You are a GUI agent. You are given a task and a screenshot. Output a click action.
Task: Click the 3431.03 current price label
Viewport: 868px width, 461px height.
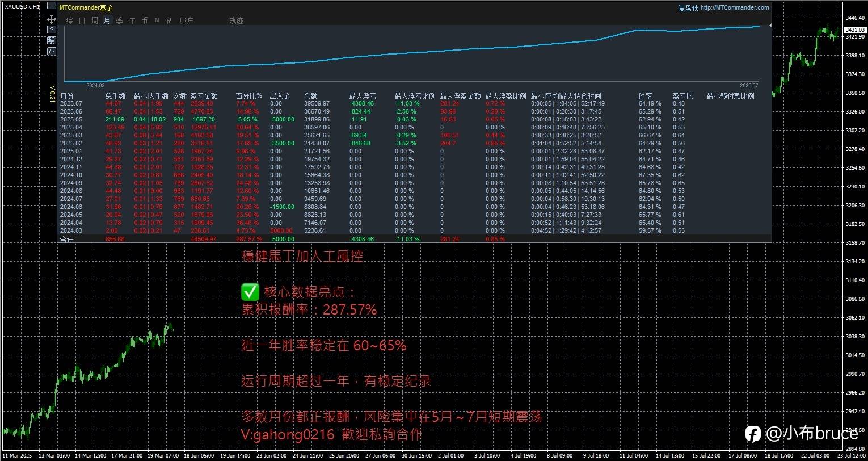point(855,30)
